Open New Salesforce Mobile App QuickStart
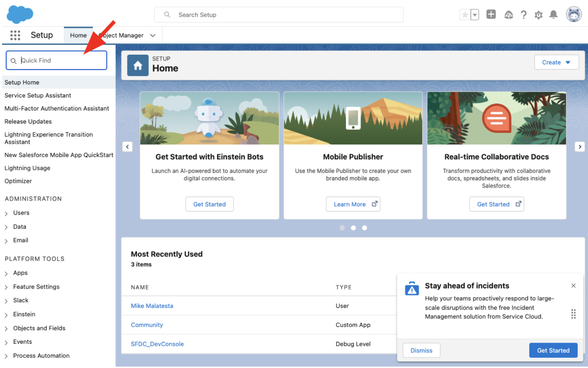 pyautogui.click(x=59, y=155)
